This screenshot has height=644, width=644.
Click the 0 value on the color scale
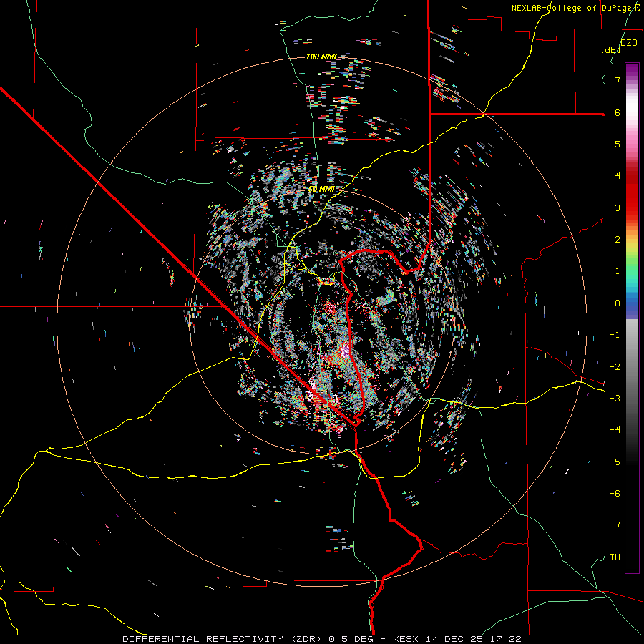point(618,303)
